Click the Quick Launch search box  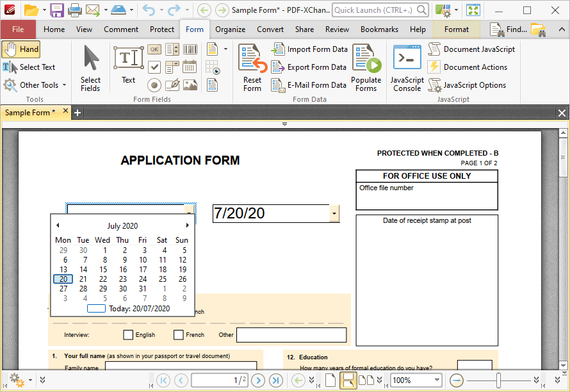[x=380, y=10]
